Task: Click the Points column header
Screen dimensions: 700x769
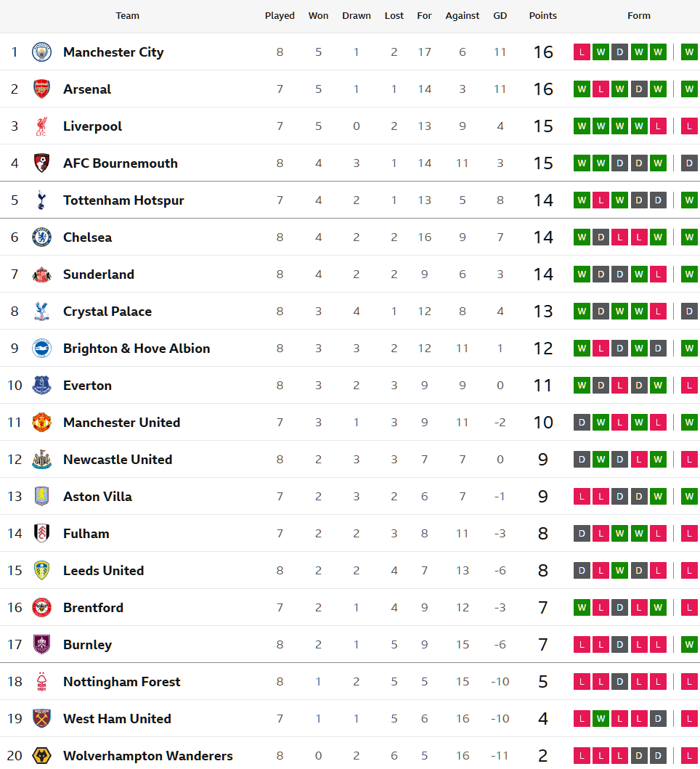Action: coord(542,15)
